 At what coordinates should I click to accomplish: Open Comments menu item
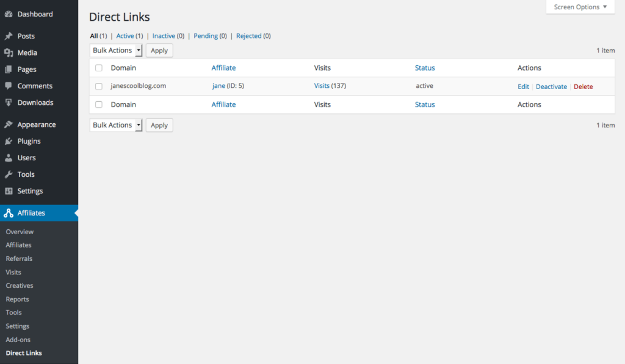pyautogui.click(x=35, y=85)
